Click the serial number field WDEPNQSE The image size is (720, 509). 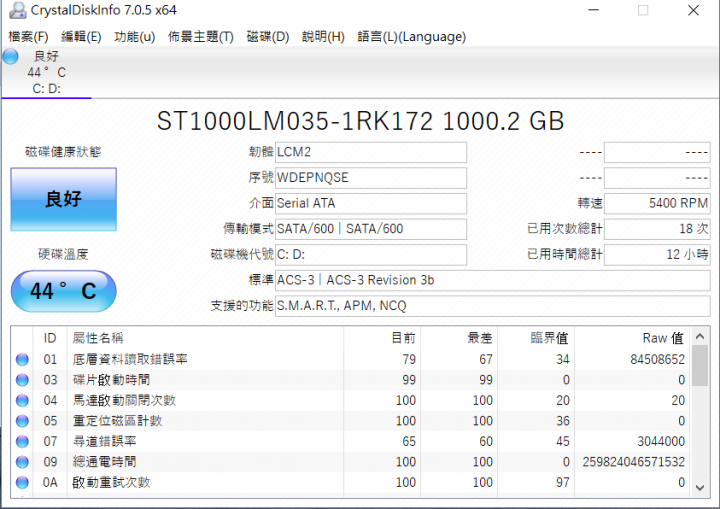click(x=371, y=178)
